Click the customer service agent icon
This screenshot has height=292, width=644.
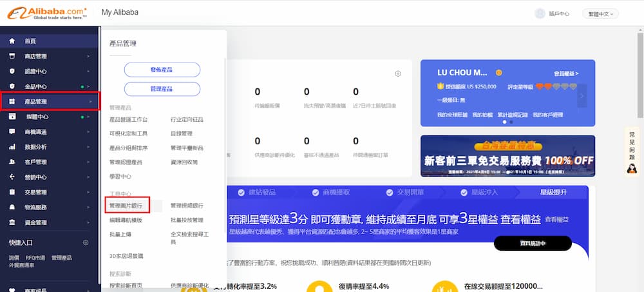pos(632,168)
